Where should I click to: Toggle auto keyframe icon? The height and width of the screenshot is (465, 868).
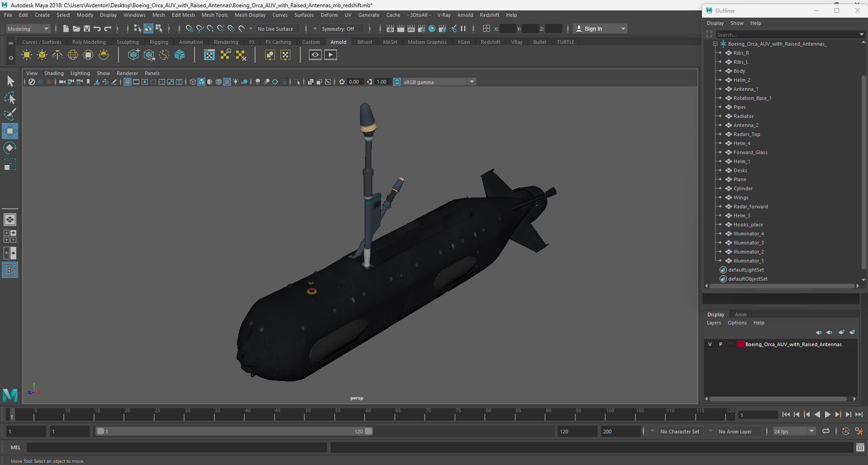pyautogui.click(x=845, y=431)
